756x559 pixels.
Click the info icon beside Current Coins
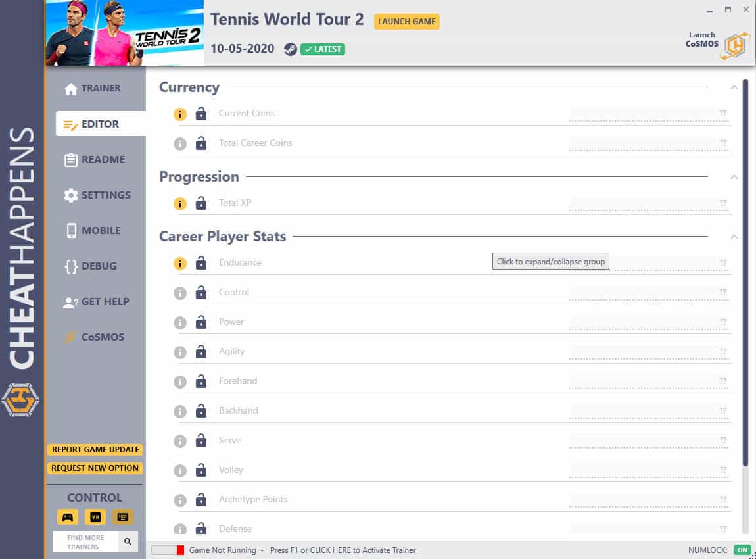click(x=180, y=114)
